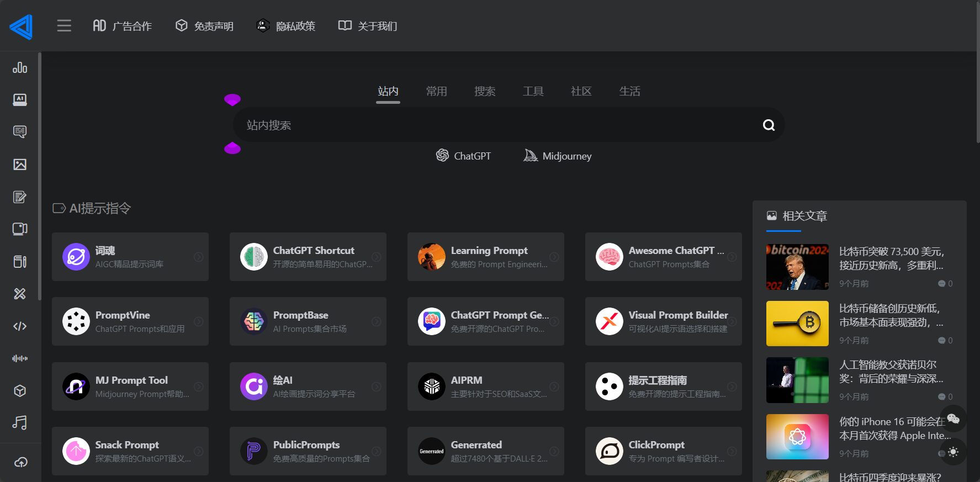The image size is (980, 482).
Task: Open the PromptVine card
Action: pyautogui.click(x=130, y=321)
